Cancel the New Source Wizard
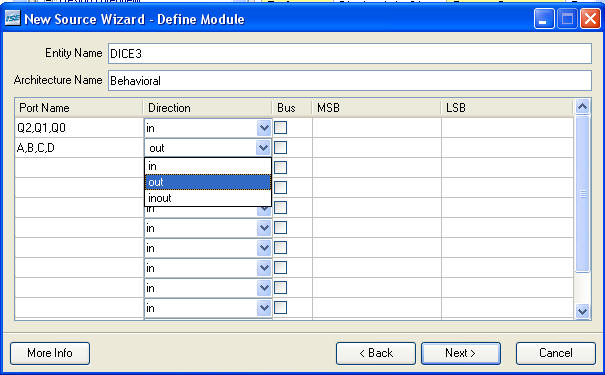 [556, 353]
